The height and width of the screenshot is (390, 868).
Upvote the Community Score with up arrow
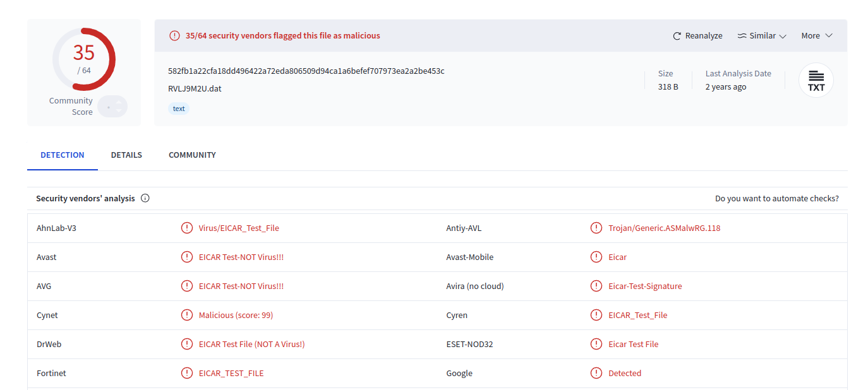point(118,102)
